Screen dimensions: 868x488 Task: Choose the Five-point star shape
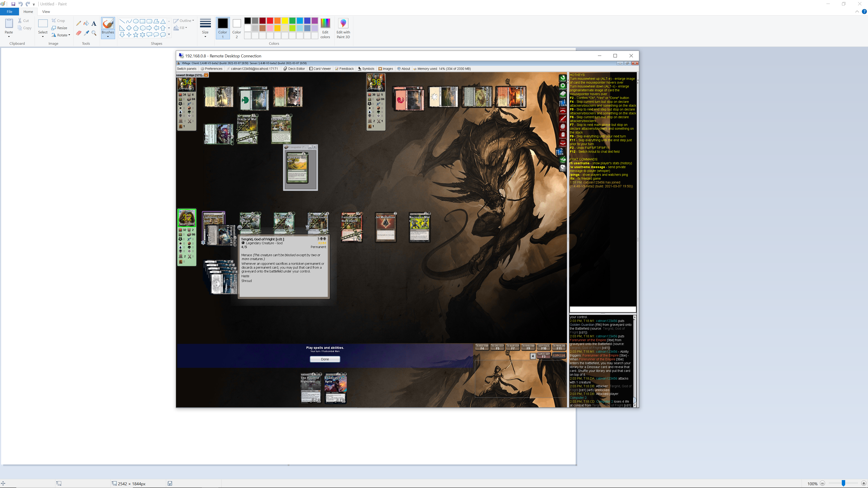coord(135,35)
